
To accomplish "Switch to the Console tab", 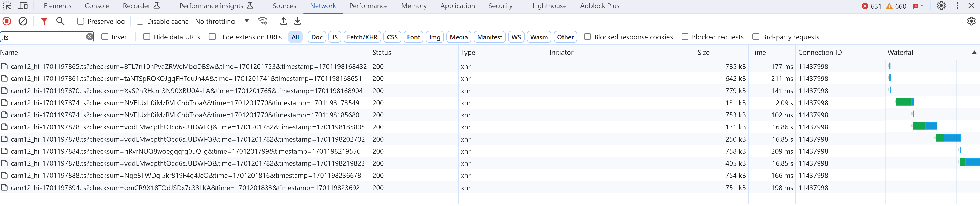I will click(97, 6).
